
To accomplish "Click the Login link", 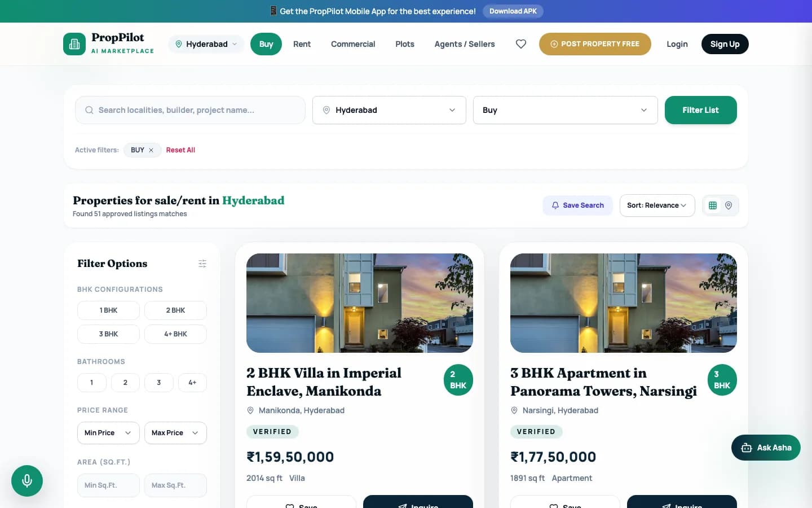I will click(677, 44).
